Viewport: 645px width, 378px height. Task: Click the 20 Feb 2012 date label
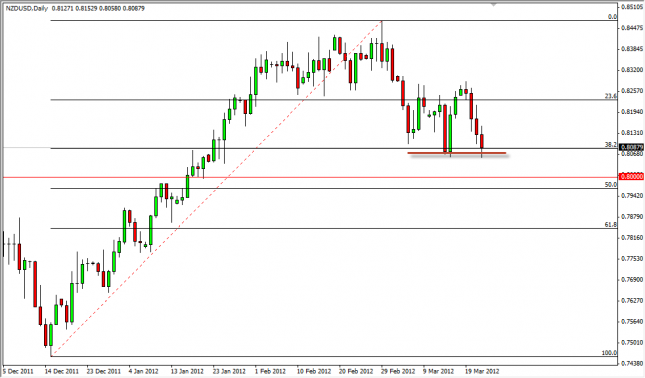[x=356, y=371]
